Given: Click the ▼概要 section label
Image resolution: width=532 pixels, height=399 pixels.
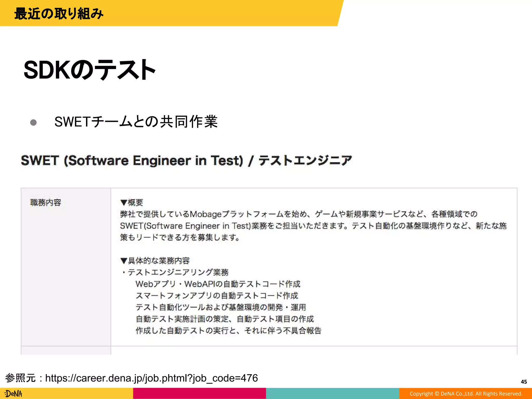Looking at the screenshot, I should [x=132, y=202].
